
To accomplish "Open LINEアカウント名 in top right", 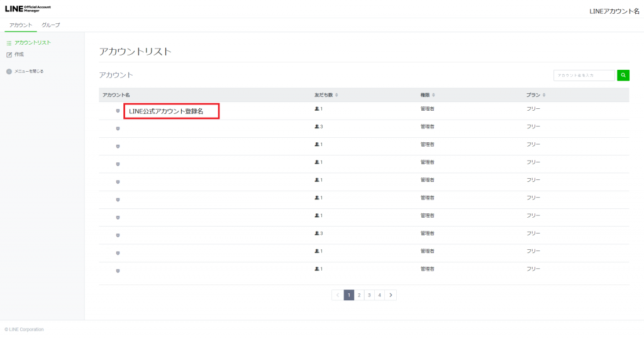I will (614, 11).
